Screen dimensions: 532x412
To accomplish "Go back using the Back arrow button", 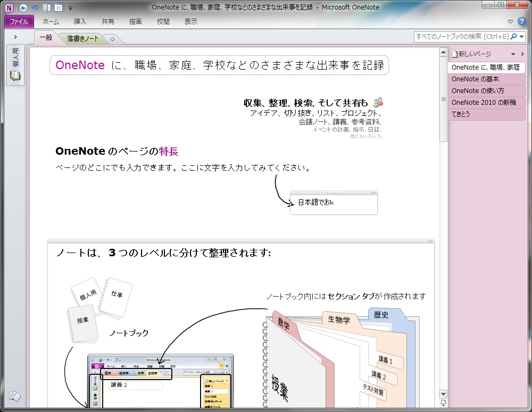I will [x=23, y=8].
